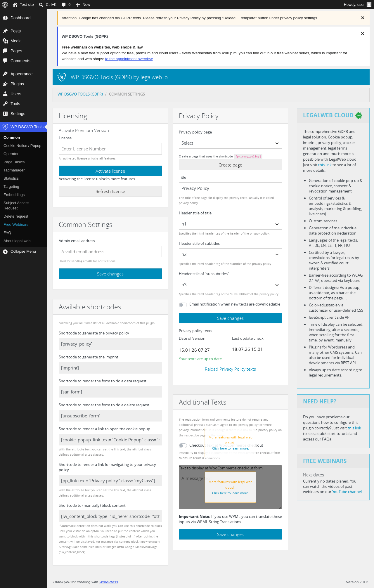This screenshot has width=374, height=588.
Task: Click Tools wrench icon in sidebar
Action: (x=5, y=104)
